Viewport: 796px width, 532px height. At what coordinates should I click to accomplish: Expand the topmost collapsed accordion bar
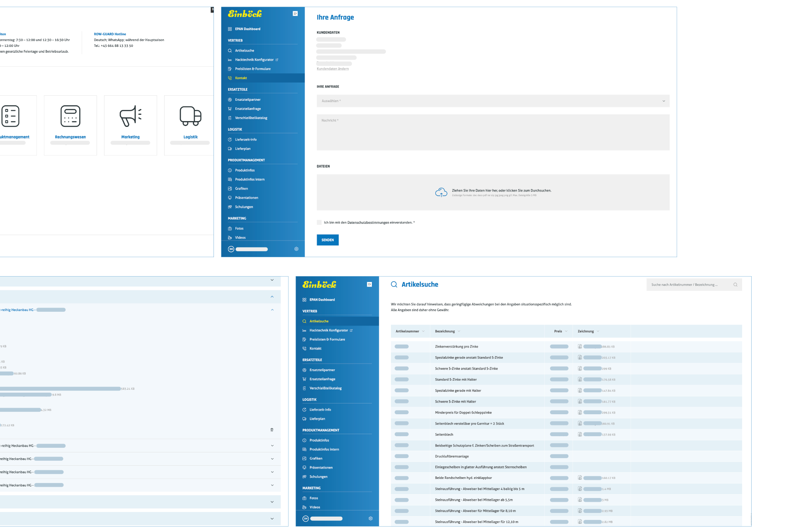point(272,280)
